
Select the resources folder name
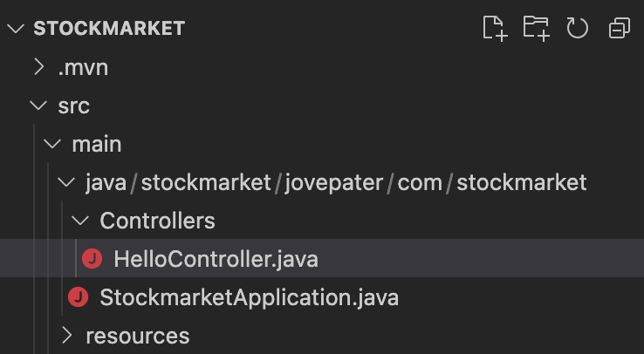coord(137,336)
